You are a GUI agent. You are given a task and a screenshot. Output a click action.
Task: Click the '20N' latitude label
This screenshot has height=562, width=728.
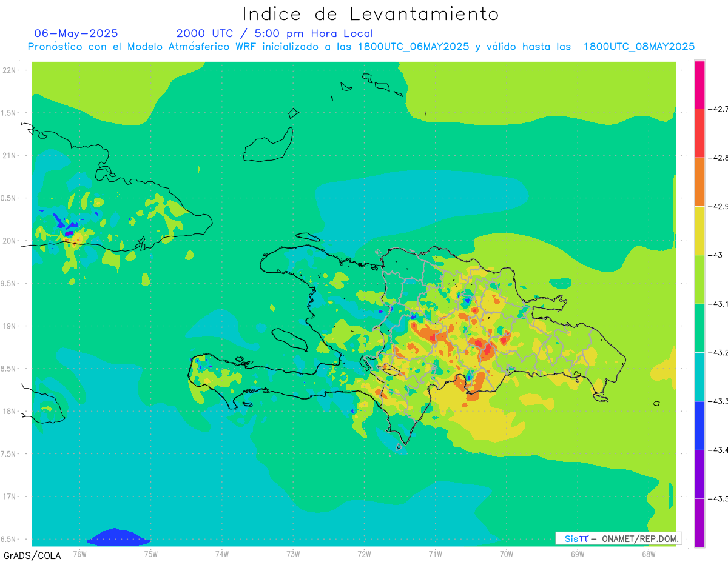pyautogui.click(x=10, y=241)
